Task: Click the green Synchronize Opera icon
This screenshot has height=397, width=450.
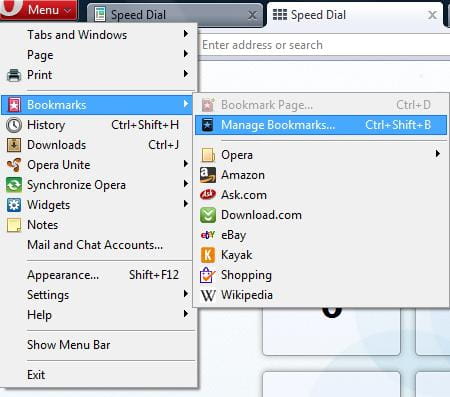Action: (x=14, y=185)
